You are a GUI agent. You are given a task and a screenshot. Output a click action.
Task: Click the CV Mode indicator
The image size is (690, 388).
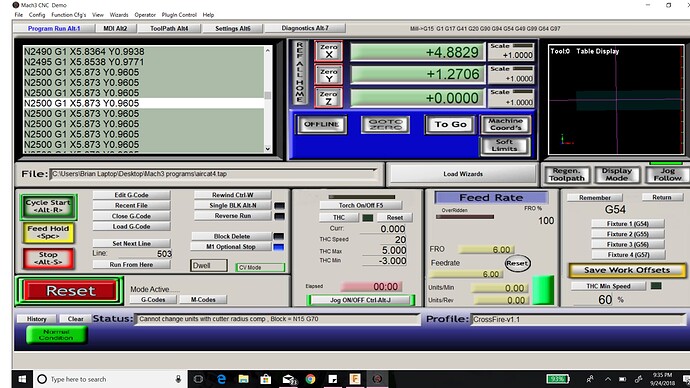[260, 267]
